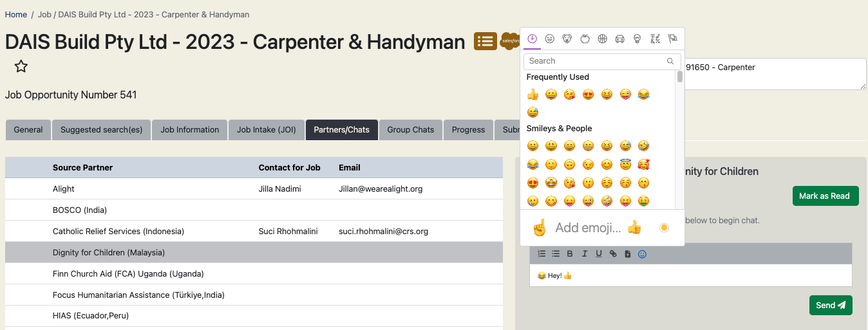This screenshot has width=868, height=330.
Task: Choose emoji skin tone yellow swatch
Action: coord(664,227)
